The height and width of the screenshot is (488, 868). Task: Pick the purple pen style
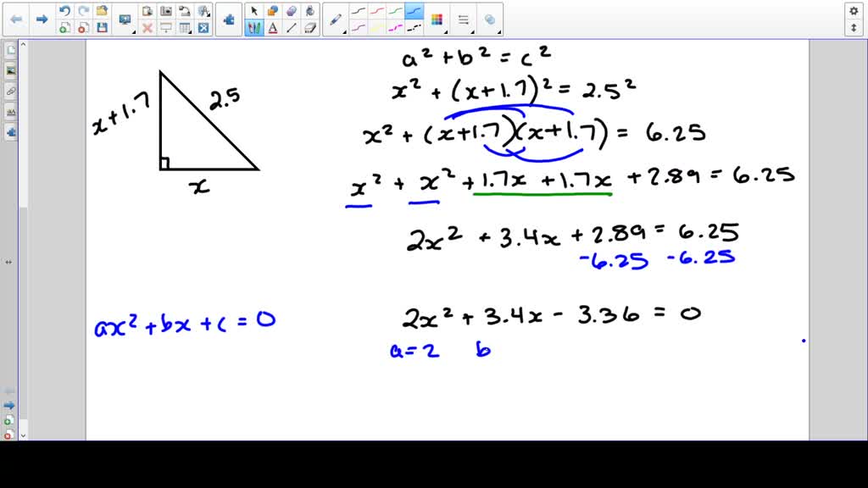359,28
